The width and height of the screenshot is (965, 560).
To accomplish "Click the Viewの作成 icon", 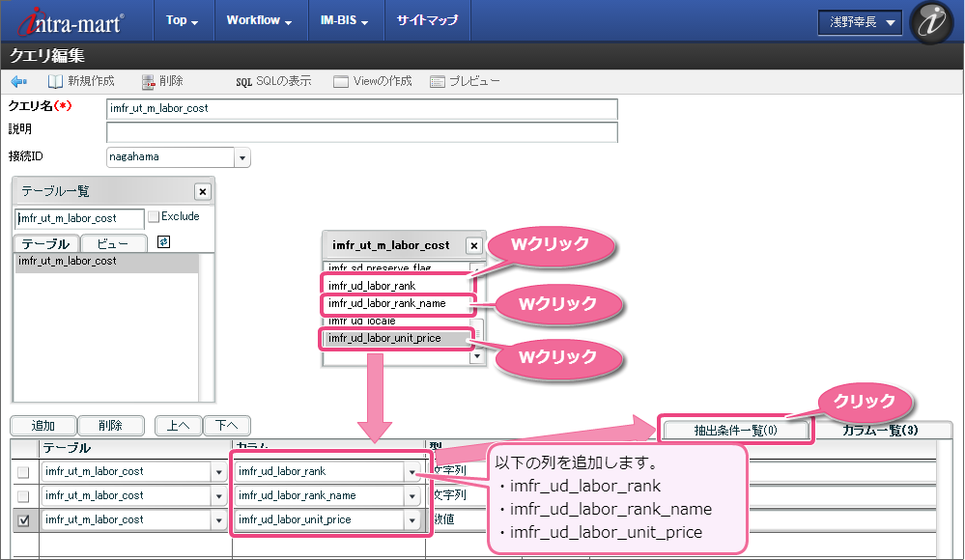I will [x=341, y=82].
